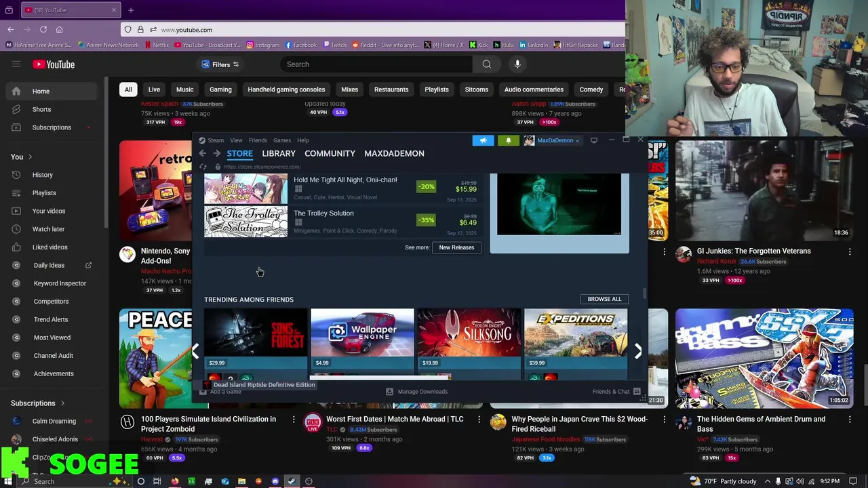The width and height of the screenshot is (868, 488).
Task: Click the YouTube search magnifier button
Action: (487, 64)
